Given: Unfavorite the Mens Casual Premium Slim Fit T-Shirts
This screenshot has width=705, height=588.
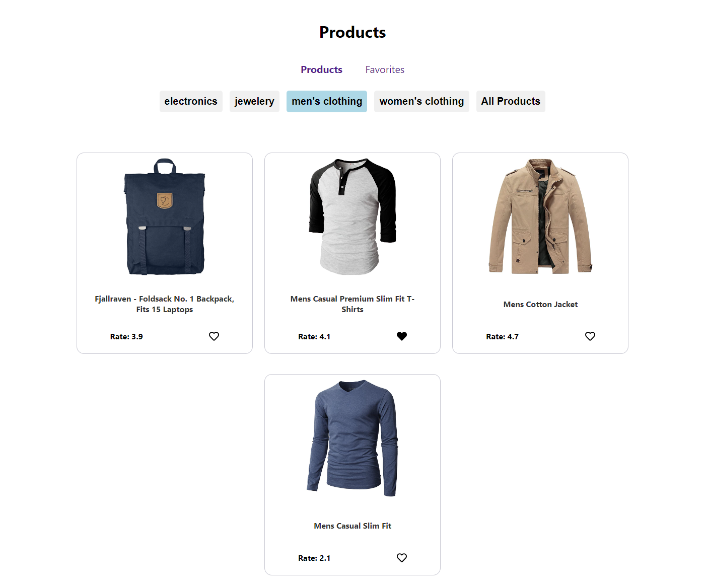Looking at the screenshot, I should 402,336.
